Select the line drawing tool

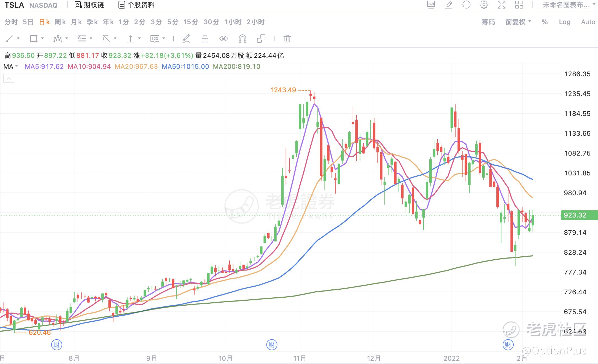pos(10,39)
